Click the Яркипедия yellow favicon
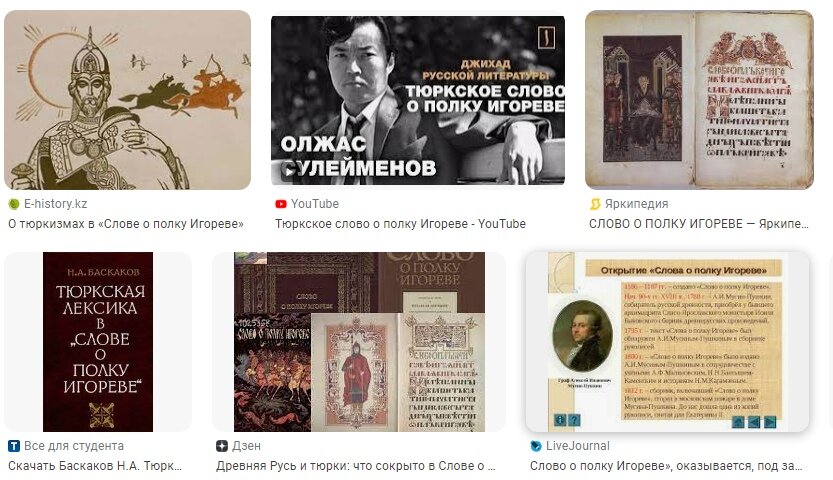Image resolution: width=833 pixels, height=480 pixels. [595, 204]
